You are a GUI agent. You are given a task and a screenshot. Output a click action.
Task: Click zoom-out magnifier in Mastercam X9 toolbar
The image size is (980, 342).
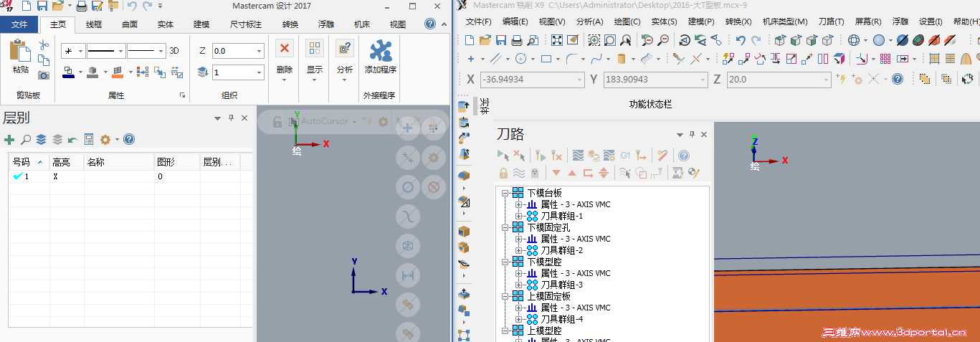(663, 39)
